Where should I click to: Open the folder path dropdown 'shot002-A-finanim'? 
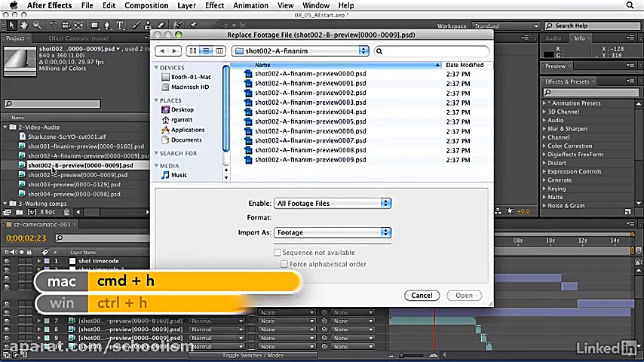pyautogui.click(x=300, y=51)
